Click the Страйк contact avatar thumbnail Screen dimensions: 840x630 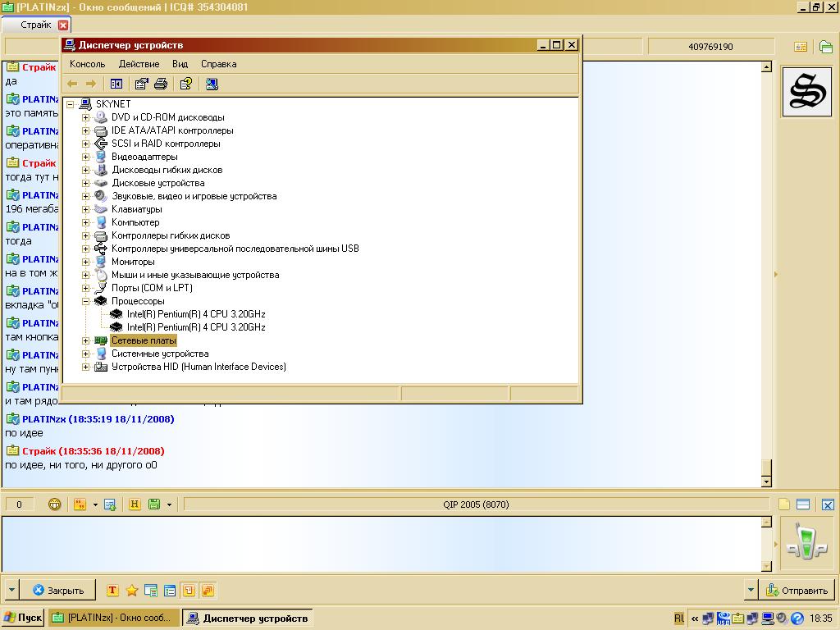click(x=807, y=92)
